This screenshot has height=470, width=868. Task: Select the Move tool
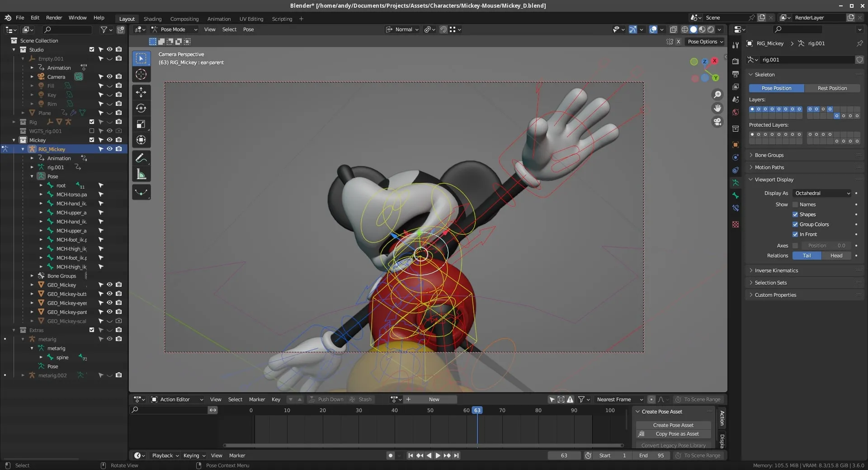(141, 92)
